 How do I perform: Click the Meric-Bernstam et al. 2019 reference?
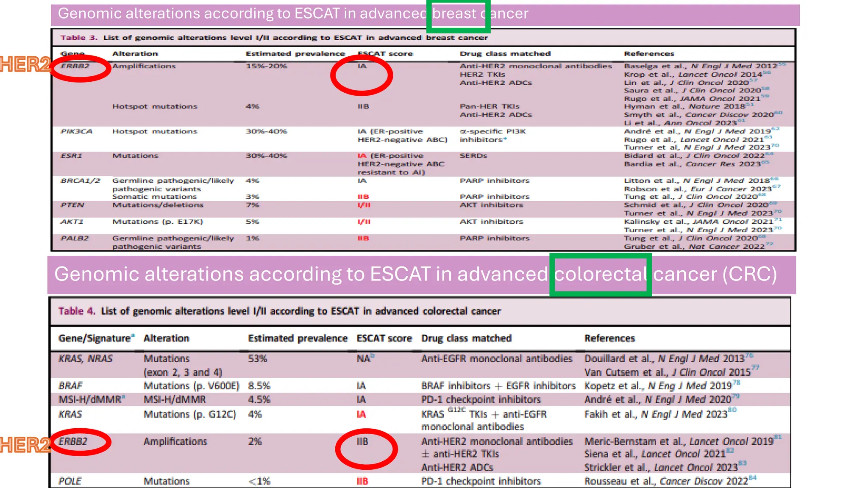(683, 441)
